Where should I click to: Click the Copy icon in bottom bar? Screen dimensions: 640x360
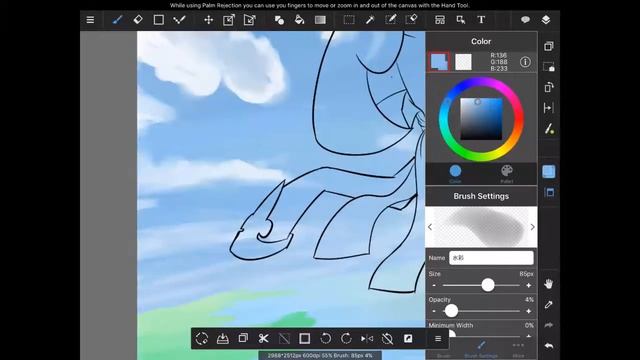pyautogui.click(x=243, y=338)
